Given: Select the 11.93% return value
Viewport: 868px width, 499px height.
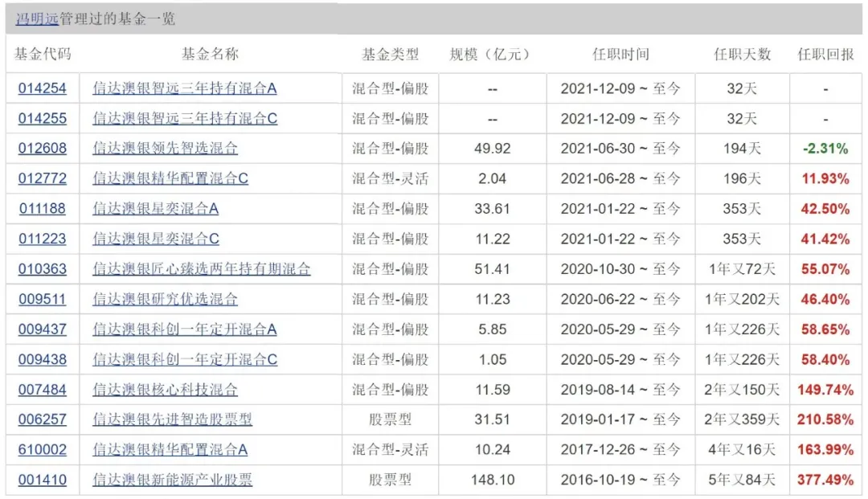Looking at the screenshot, I should click(825, 178).
